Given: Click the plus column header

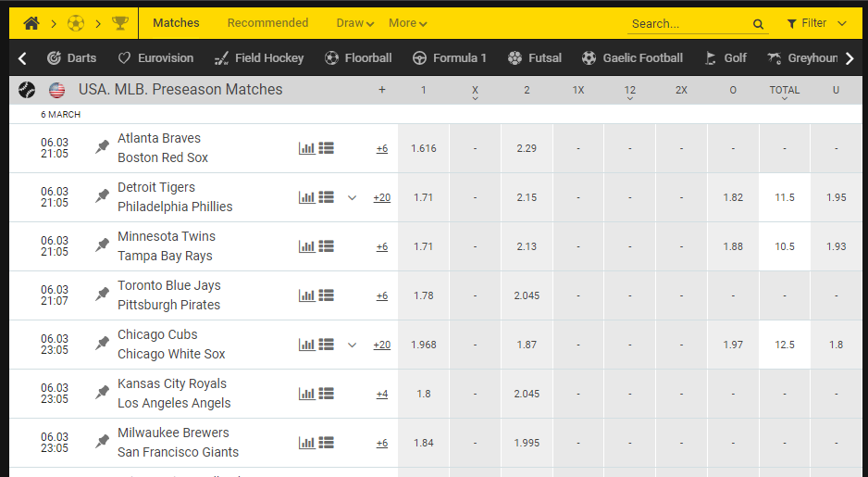Looking at the screenshot, I should pos(382,90).
